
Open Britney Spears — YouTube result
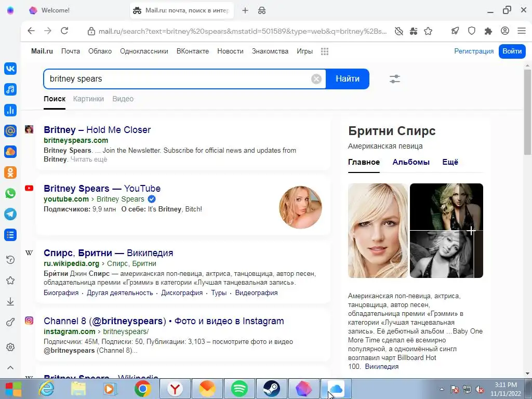point(102,188)
